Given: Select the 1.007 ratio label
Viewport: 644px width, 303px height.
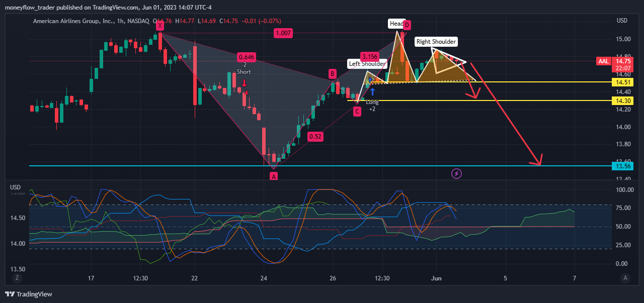Looking at the screenshot, I should click(x=283, y=33).
